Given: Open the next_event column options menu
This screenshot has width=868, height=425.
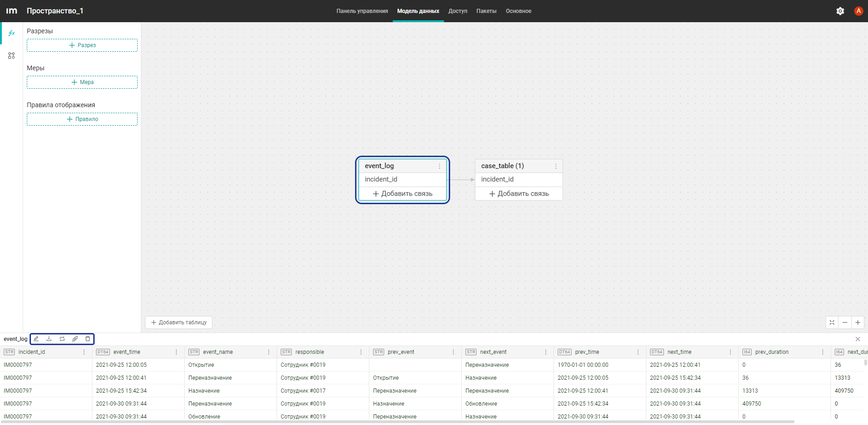Looking at the screenshot, I should [x=546, y=352].
